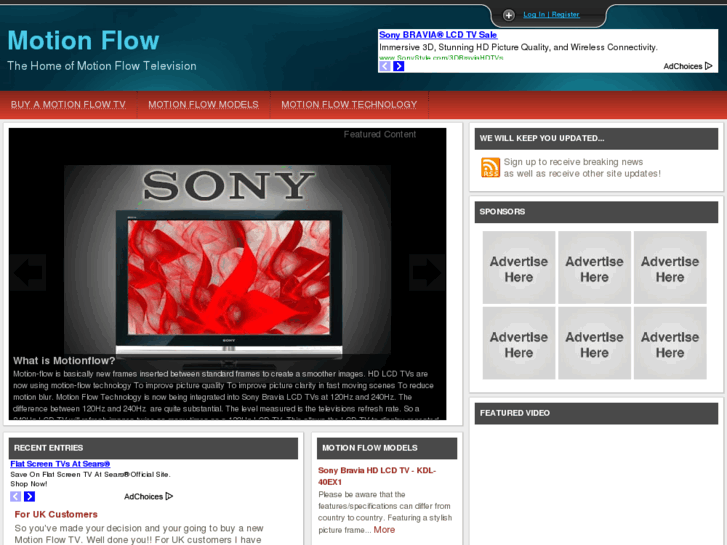Screen dimensions: 727x545
Task: Open Sony Bravia HD LCD TV KDL-40EX1 link
Action: click(x=377, y=476)
